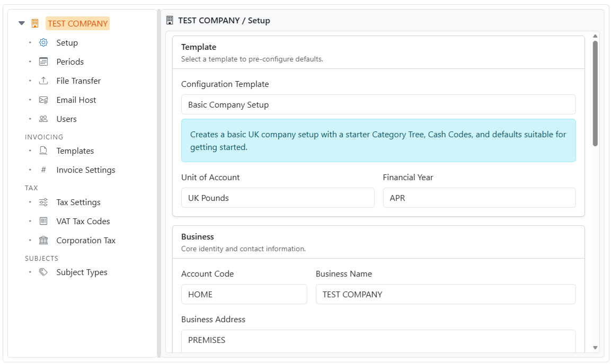Click the TEST COMPANY building icon
This screenshot has width=611, height=364.
pyautogui.click(x=34, y=23)
